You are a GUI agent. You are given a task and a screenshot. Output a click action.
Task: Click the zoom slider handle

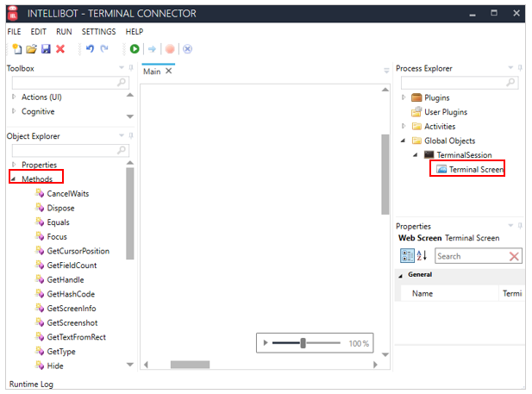click(303, 343)
